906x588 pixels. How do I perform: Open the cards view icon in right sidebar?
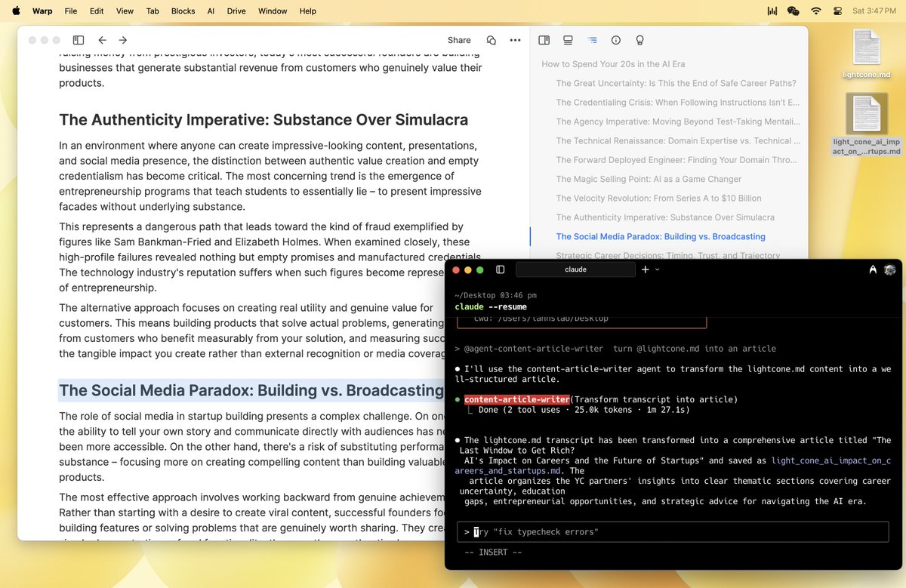pos(568,40)
